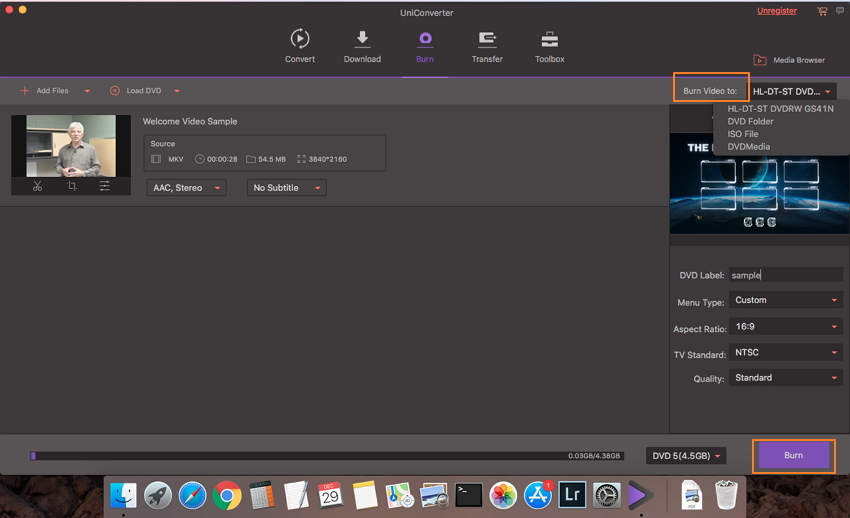Click the DVD menu template preview

pos(759,184)
